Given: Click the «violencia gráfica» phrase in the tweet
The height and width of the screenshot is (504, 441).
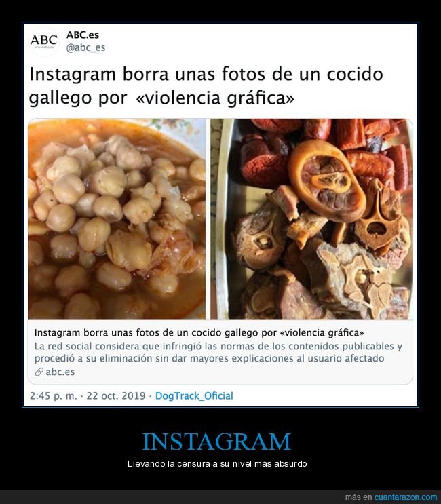Looking at the screenshot, I should 215,98.
